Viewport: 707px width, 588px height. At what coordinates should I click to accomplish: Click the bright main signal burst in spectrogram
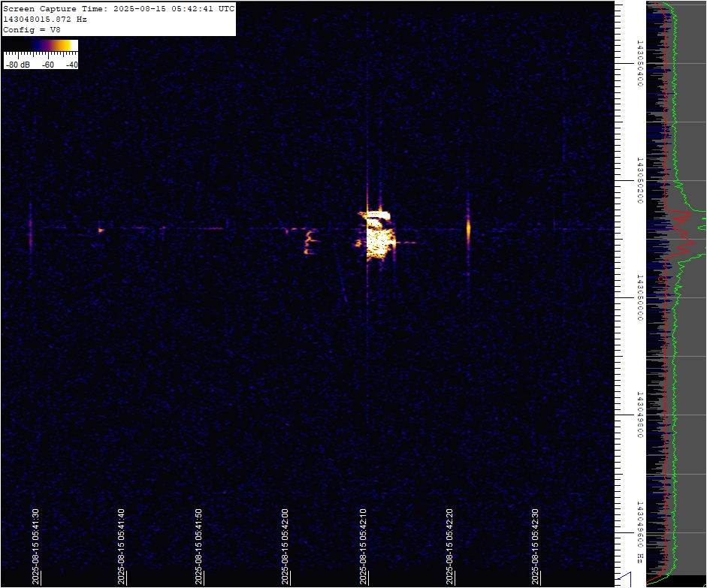(378, 235)
